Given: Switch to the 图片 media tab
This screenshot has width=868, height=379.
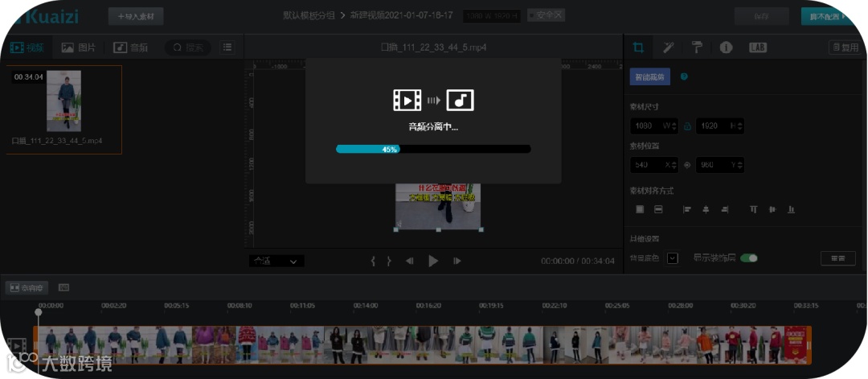Looking at the screenshot, I should tap(79, 47).
